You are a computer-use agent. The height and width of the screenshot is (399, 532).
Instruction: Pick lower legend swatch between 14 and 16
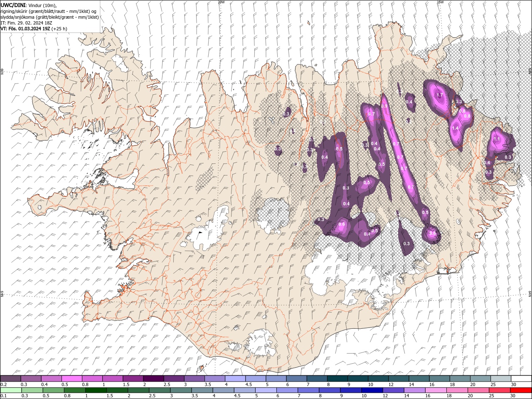click(414, 390)
